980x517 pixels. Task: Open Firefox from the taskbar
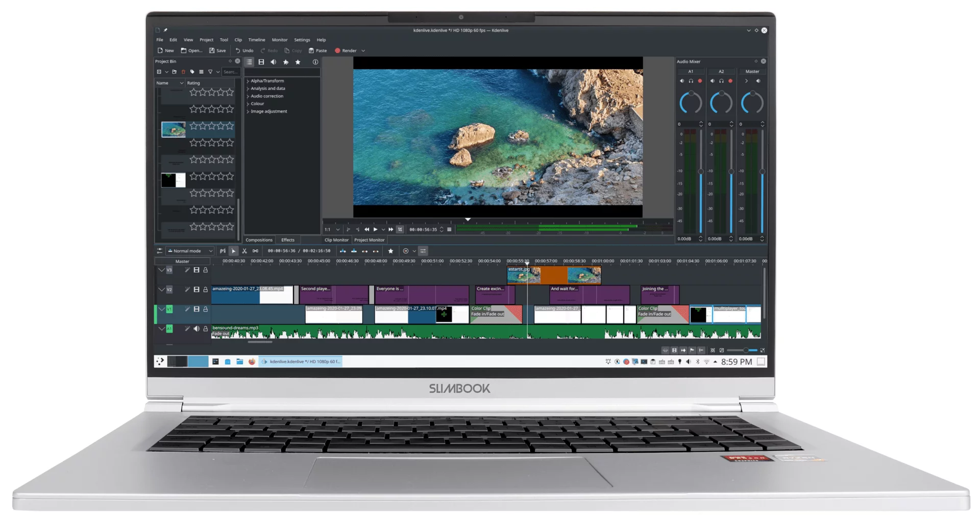click(x=252, y=362)
